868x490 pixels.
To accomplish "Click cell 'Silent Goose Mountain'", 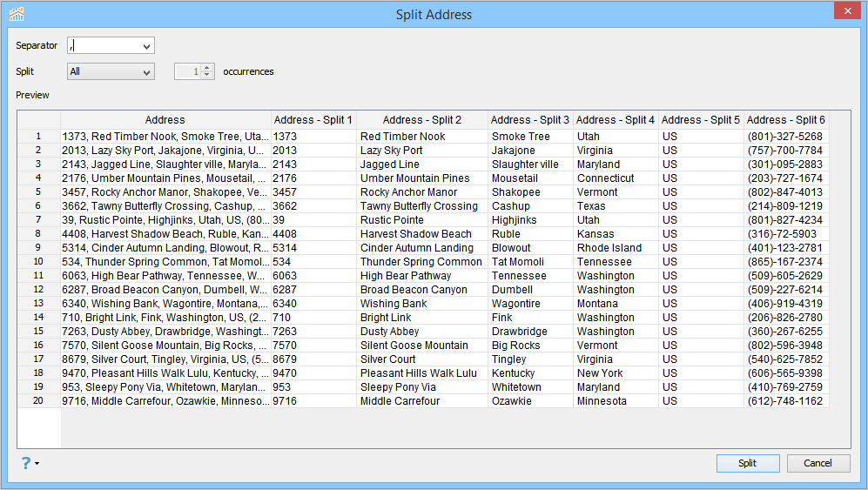I will tap(422, 345).
